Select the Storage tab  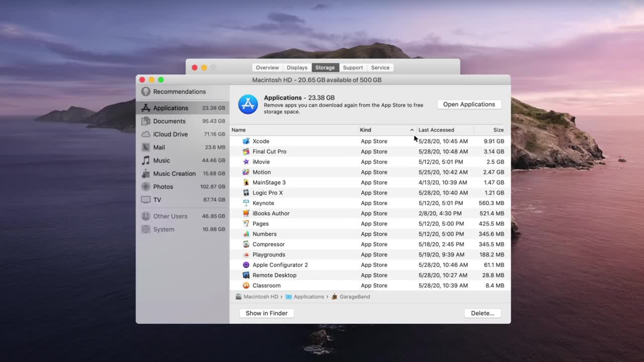coord(325,67)
